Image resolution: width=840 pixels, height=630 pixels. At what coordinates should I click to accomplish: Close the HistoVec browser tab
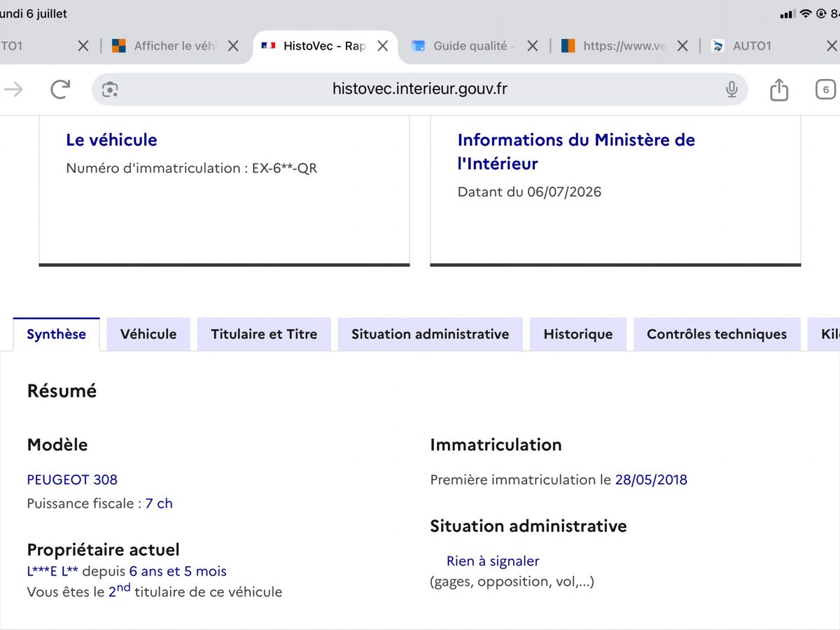[383, 46]
